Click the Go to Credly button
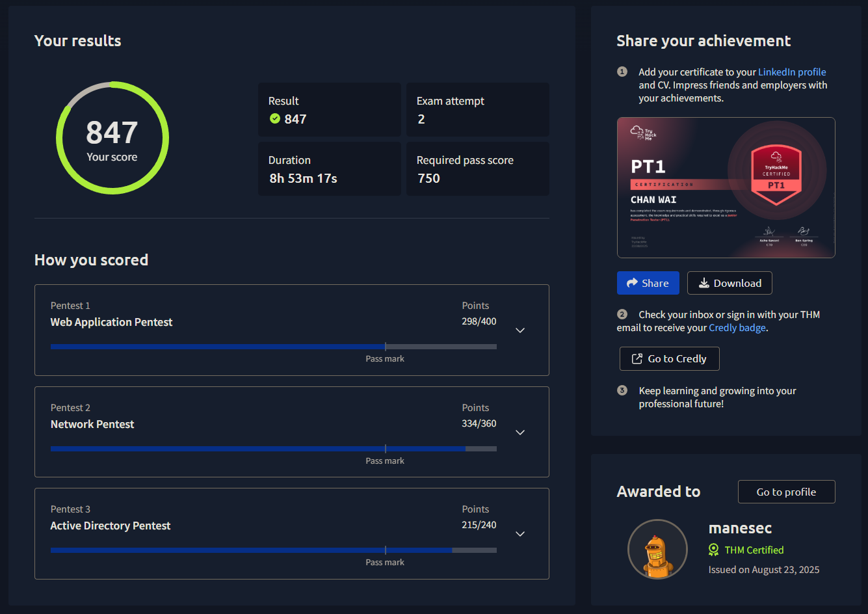The image size is (868, 614). pos(669,358)
